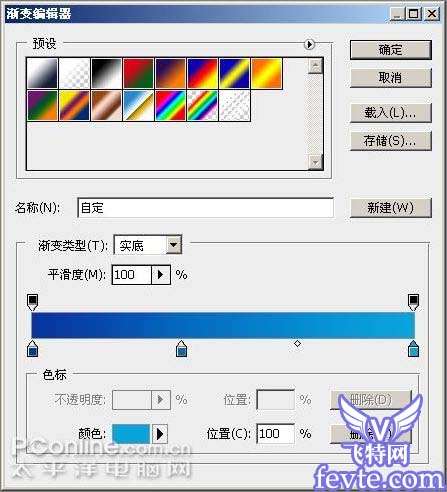447x492 pixels.
Task: Expand the smoothness slider arrow
Action: (161, 275)
